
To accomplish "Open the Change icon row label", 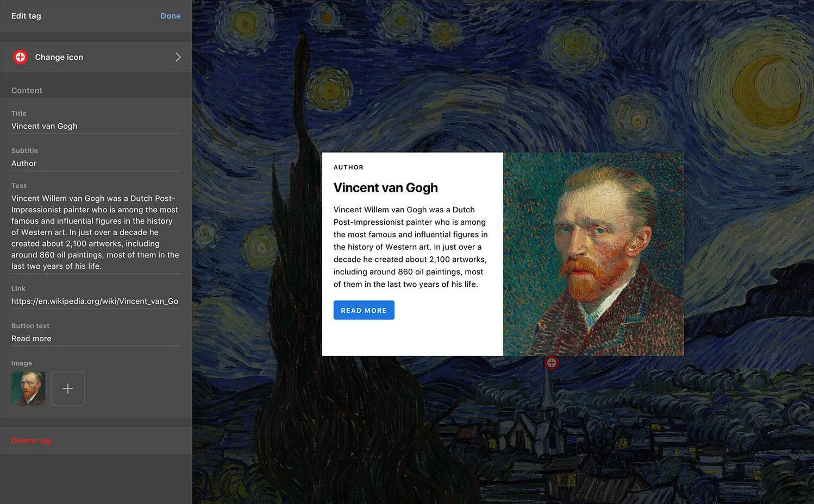I will [59, 57].
